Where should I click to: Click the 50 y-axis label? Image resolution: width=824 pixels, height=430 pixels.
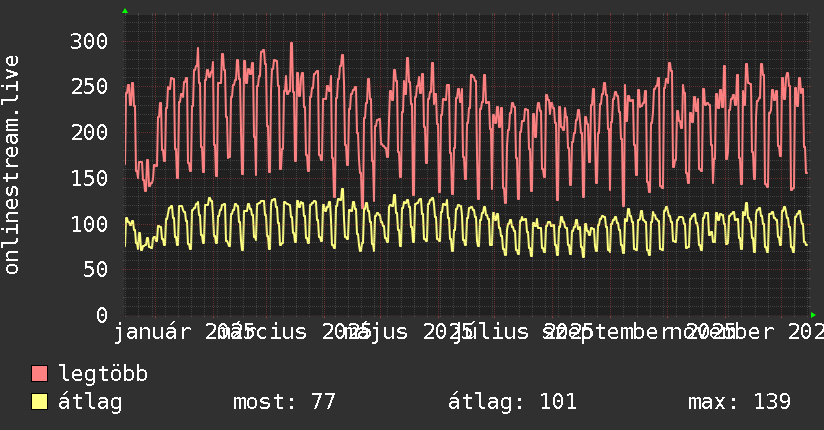point(95,269)
